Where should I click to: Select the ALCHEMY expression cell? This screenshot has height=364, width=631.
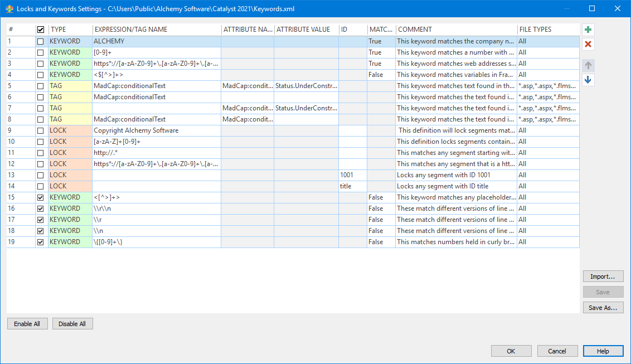pyautogui.click(x=157, y=41)
